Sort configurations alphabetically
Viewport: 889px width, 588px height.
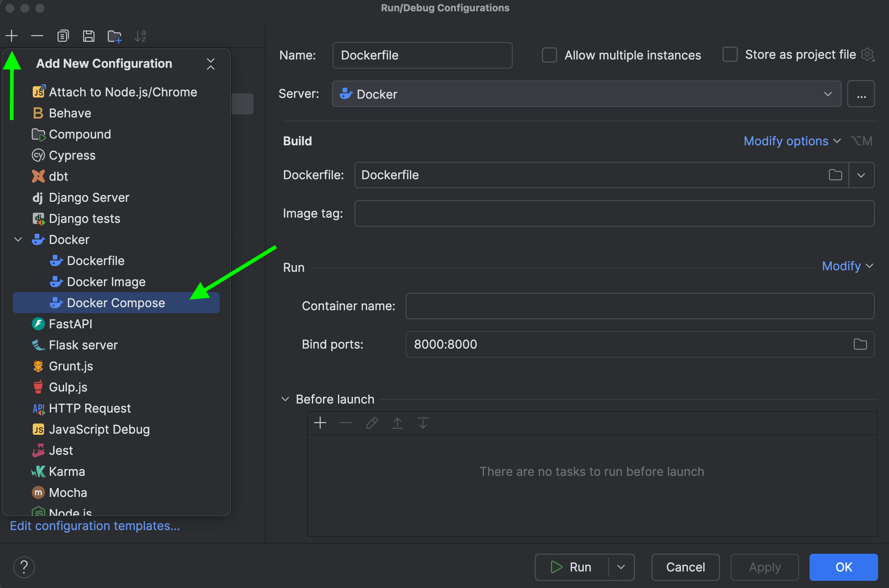140,36
